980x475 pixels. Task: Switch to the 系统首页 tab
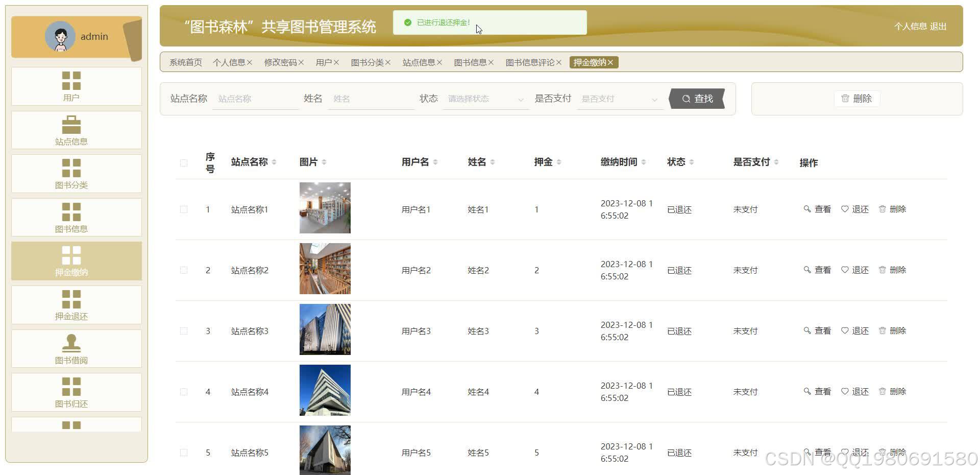tap(185, 62)
